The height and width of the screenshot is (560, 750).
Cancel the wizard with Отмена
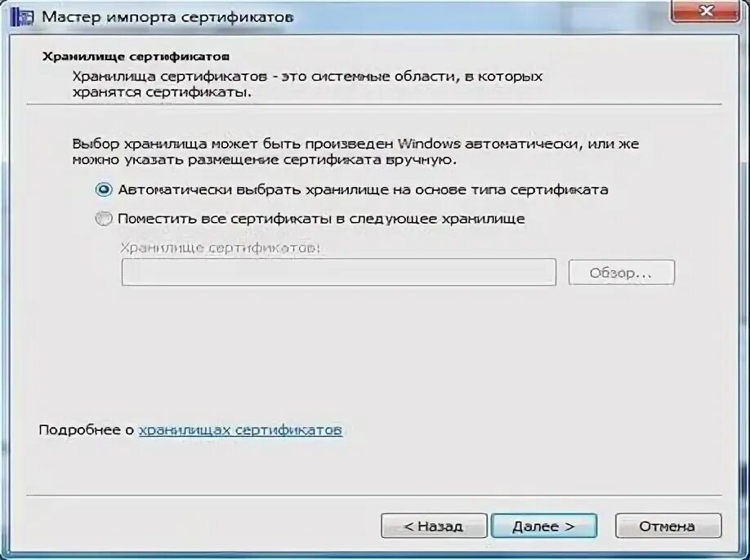667,526
